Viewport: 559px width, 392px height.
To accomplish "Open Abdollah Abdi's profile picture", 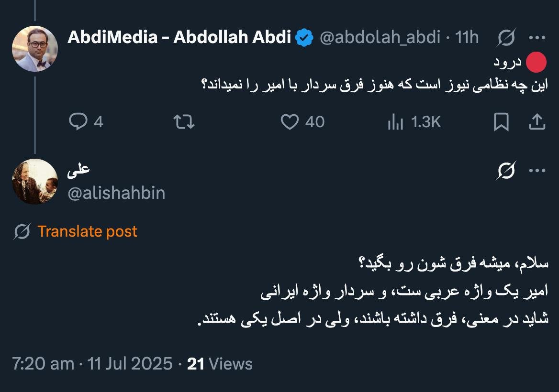I will pos(35,49).
